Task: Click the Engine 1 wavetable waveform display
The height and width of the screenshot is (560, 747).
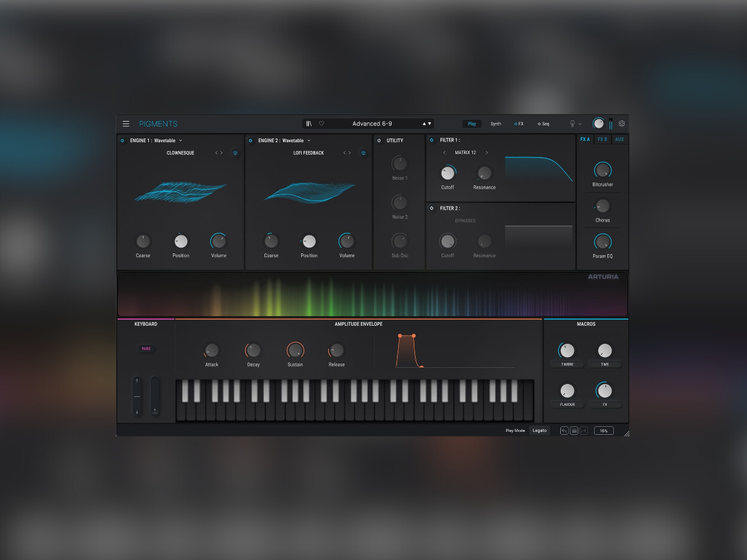Action: [x=181, y=191]
